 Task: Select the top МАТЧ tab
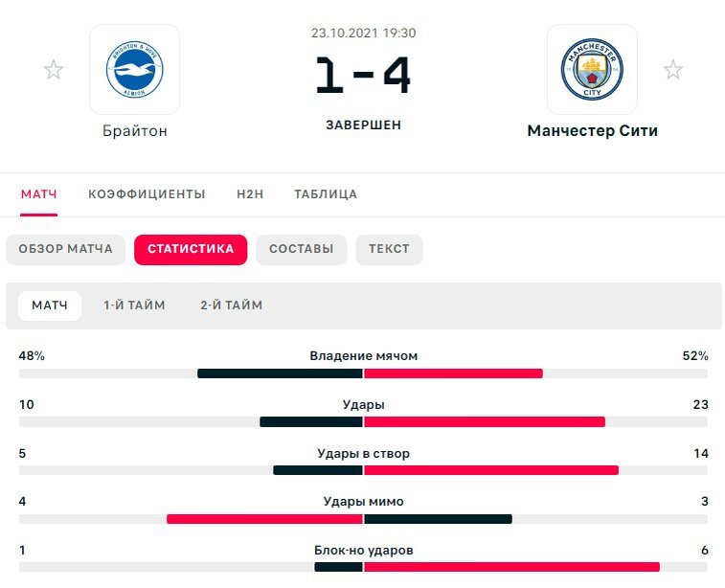click(x=39, y=194)
